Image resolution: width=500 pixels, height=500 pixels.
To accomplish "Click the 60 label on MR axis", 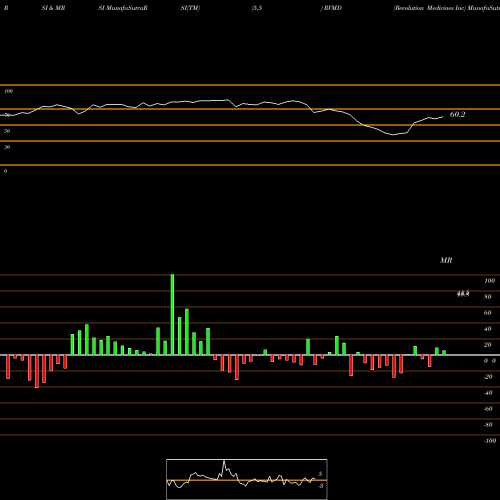I will [x=488, y=313].
